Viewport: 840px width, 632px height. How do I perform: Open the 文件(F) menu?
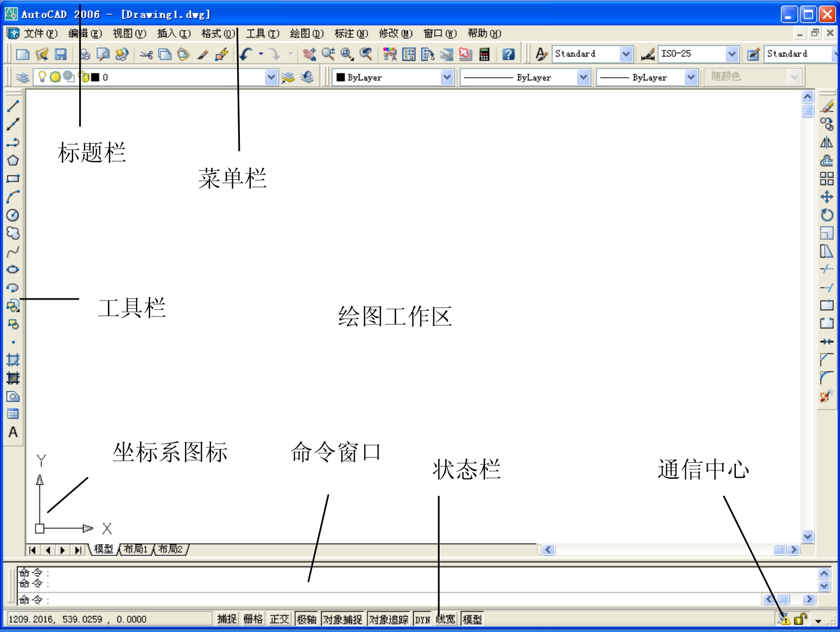pos(40,33)
